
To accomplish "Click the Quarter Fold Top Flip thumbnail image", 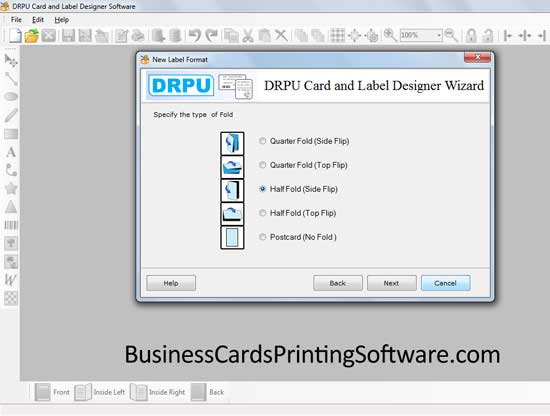I will click(x=232, y=167).
